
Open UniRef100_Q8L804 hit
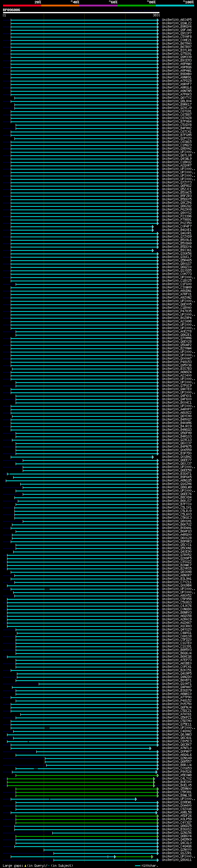tap(177, 101)
